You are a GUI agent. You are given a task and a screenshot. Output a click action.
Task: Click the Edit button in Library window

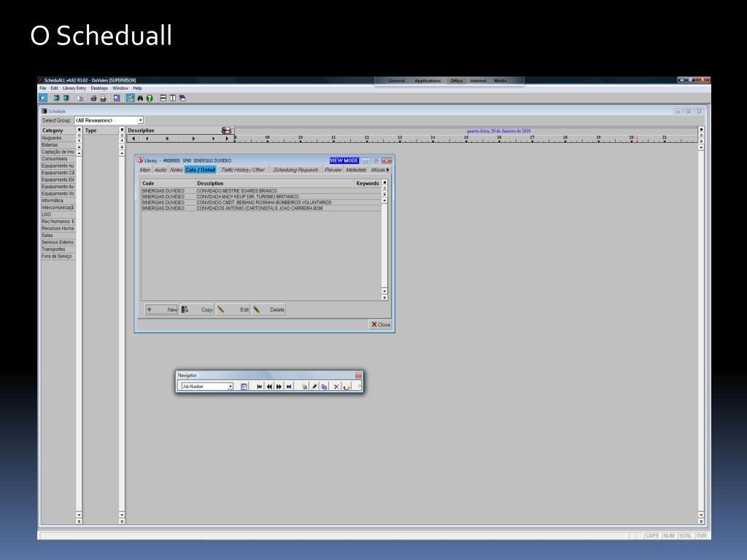233,309
